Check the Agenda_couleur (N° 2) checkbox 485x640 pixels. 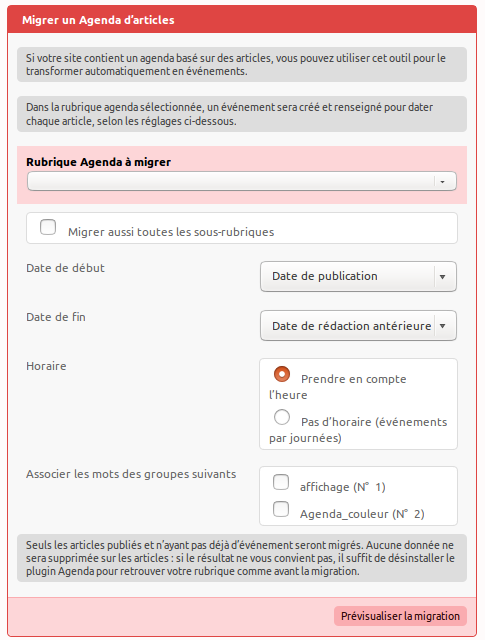[281, 509]
